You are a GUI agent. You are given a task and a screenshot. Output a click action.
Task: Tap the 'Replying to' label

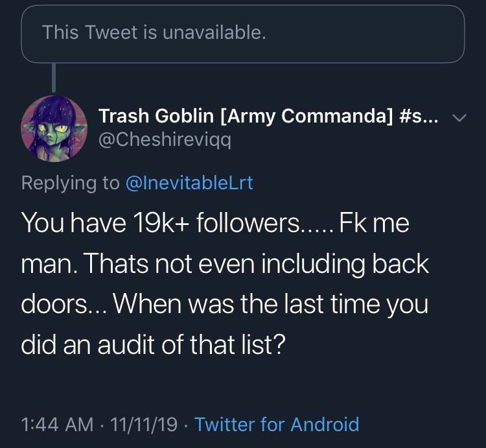pyautogui.click(x=71, y=183)
